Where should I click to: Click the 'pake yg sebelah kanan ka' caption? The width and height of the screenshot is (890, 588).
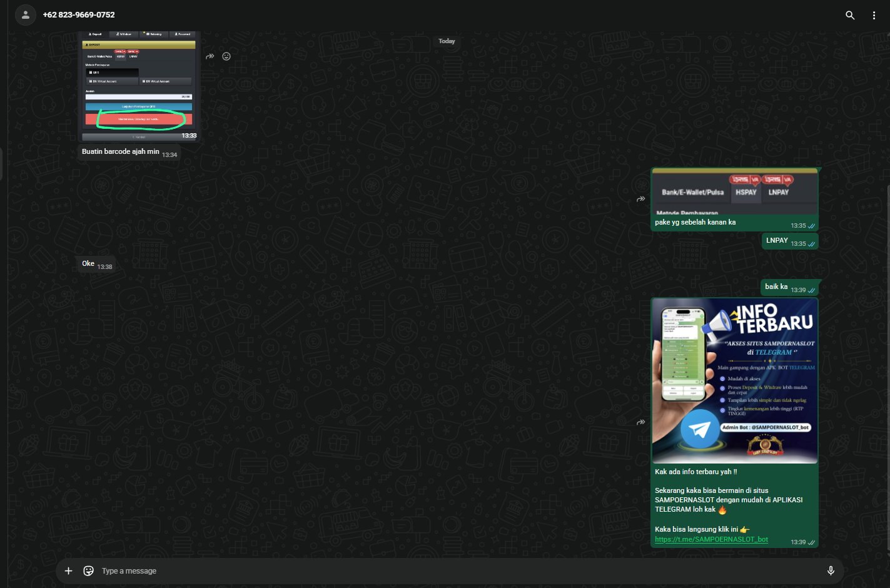pos(695,222)
